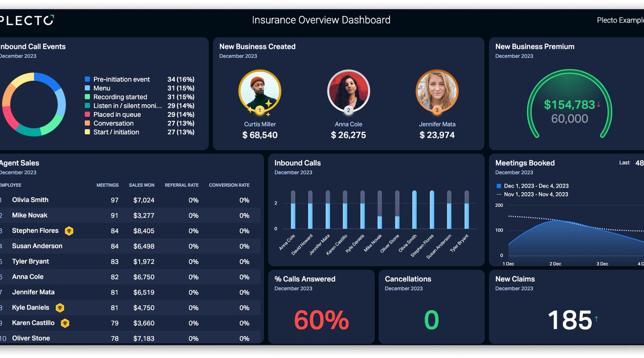The image size is (644, 358).
Task: Select Anna Cole's profile photo
Action: point(348,90)
